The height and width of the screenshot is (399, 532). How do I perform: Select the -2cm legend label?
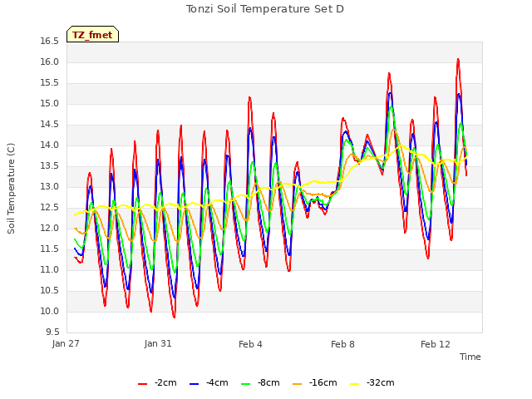[165, 382]
